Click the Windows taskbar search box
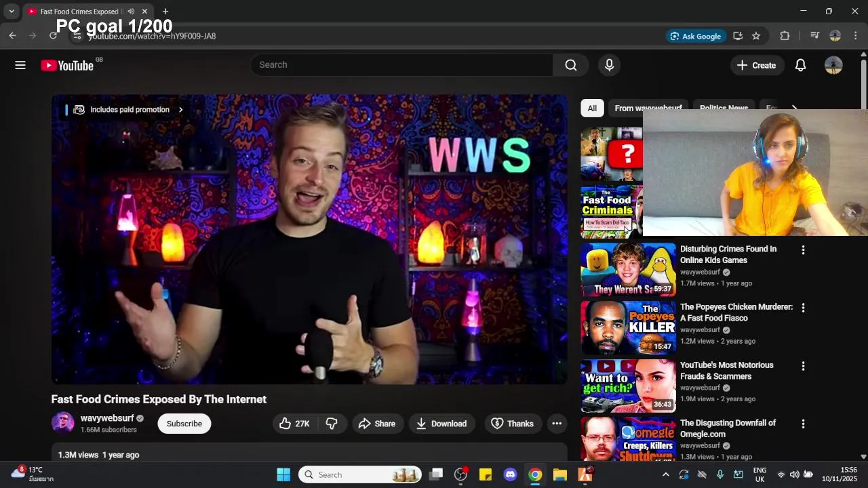 click(360, 474)
